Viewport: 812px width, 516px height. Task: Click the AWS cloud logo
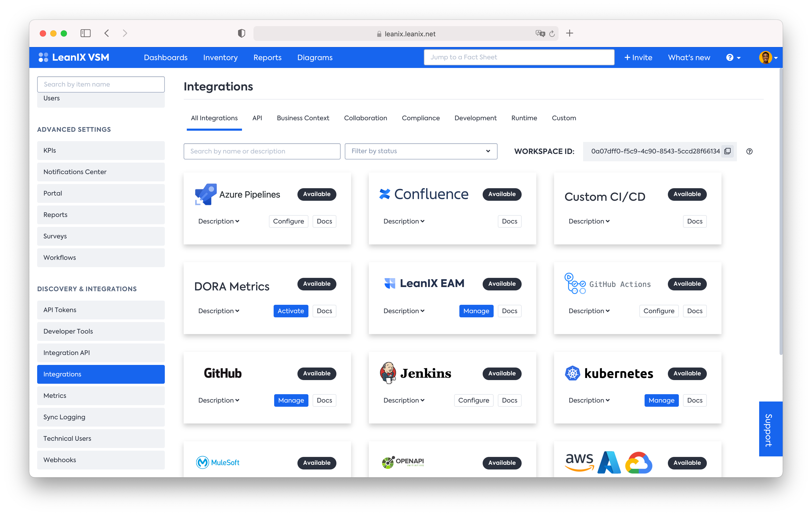(x=579, y=462)
